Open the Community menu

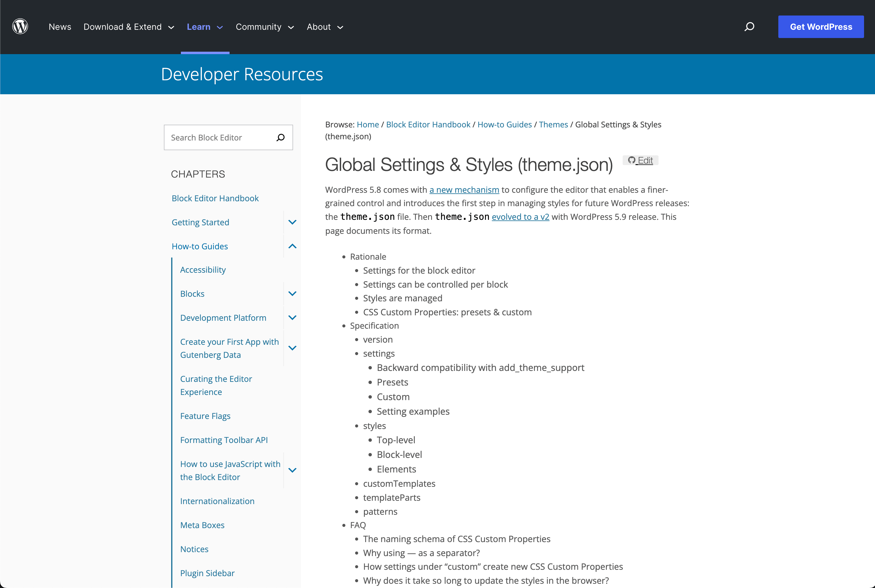258,27
